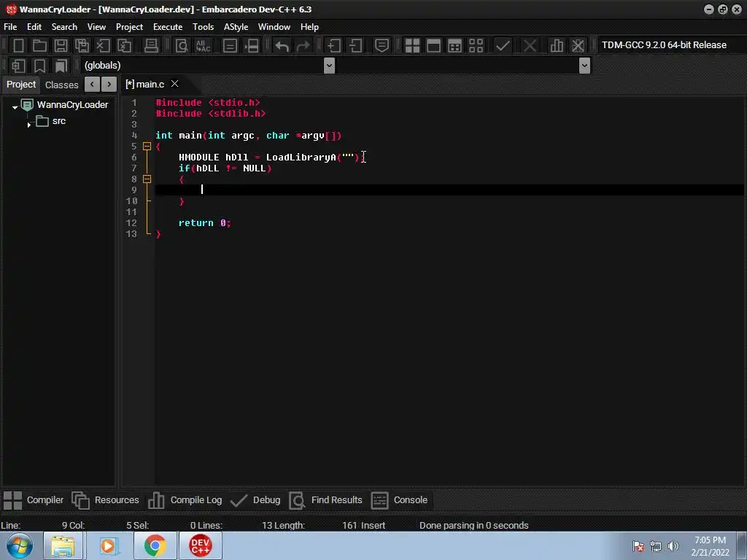Image resolution: width=747 pixels, height=560 pixels.
Task: Click the Replace AB-AC icon
Action: click(203, 46)
